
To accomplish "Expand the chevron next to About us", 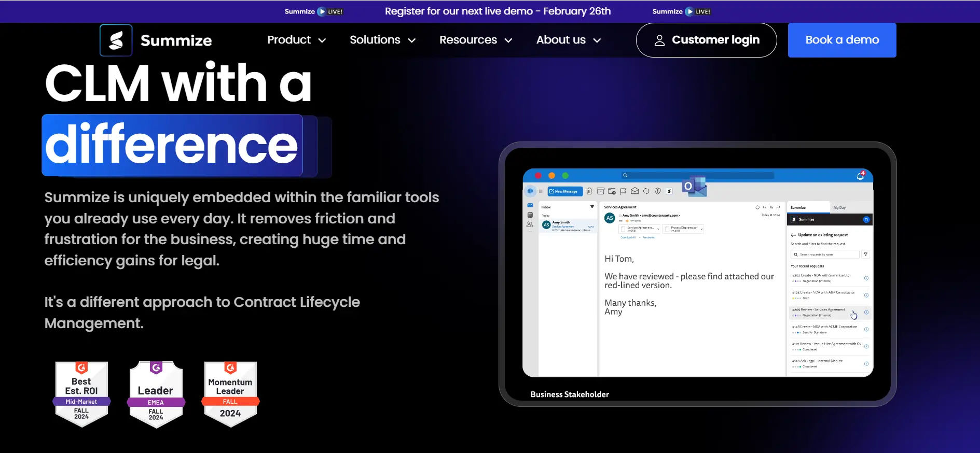I will pos(597,40).
